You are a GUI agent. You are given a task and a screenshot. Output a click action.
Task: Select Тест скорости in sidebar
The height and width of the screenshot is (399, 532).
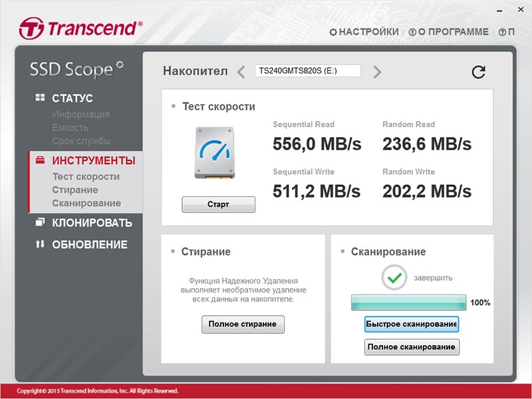pos(86,176)
